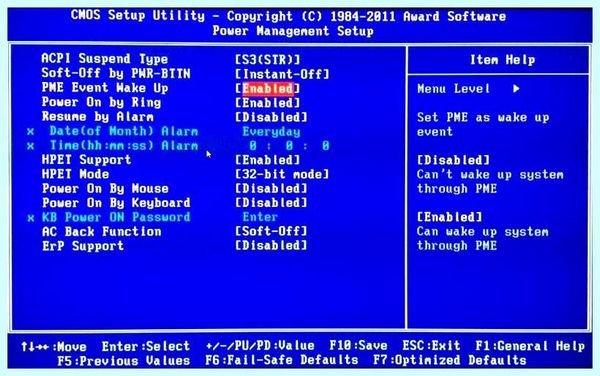Image resolution: width=600 pixels, height=376 pixels.
Task: Select the ACPI Suspend Type label
Action: pyautogui.click(x=104, y=59)
